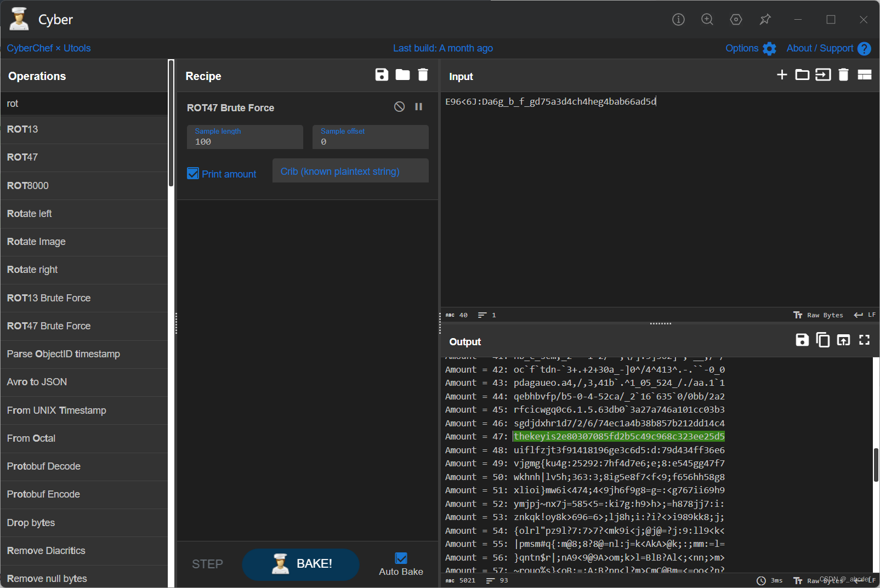
Task: Clear the recipe with the trash icon
Action: coord(423,75)
